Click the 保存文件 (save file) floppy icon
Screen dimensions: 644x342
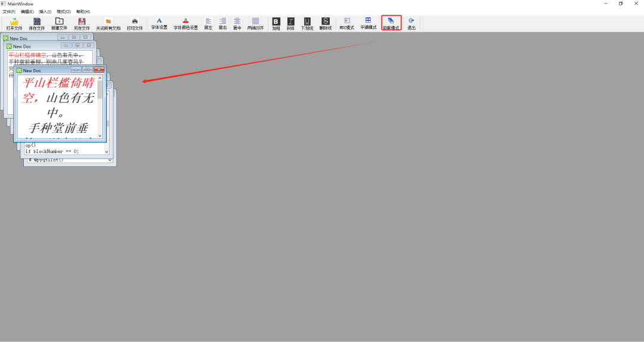(x=36, y=21)
